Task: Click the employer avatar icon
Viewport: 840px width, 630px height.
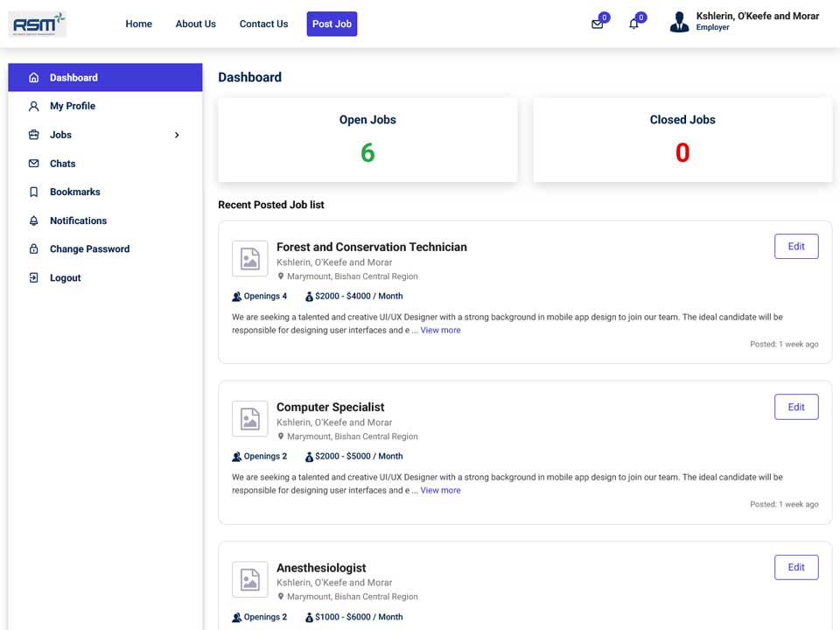Action: click(679, 23)
